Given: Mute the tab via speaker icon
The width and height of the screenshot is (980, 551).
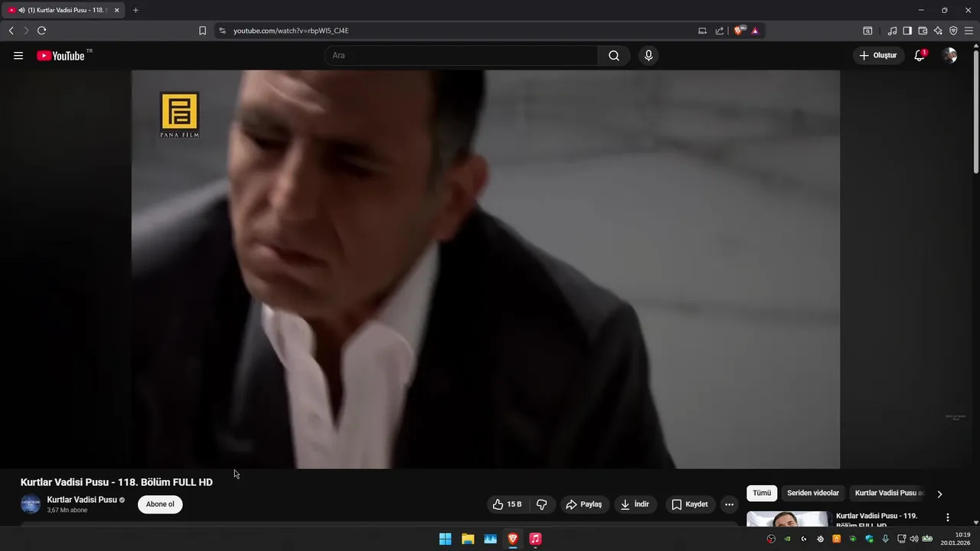Looking at the screenshot, I should click(21, 10).
